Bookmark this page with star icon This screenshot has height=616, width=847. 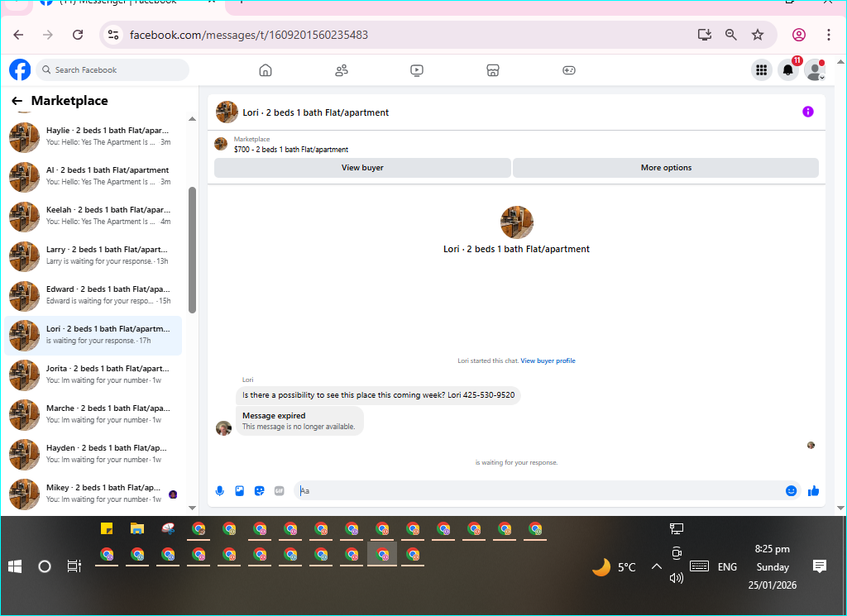pyautogui.click(x=758, y=35)
